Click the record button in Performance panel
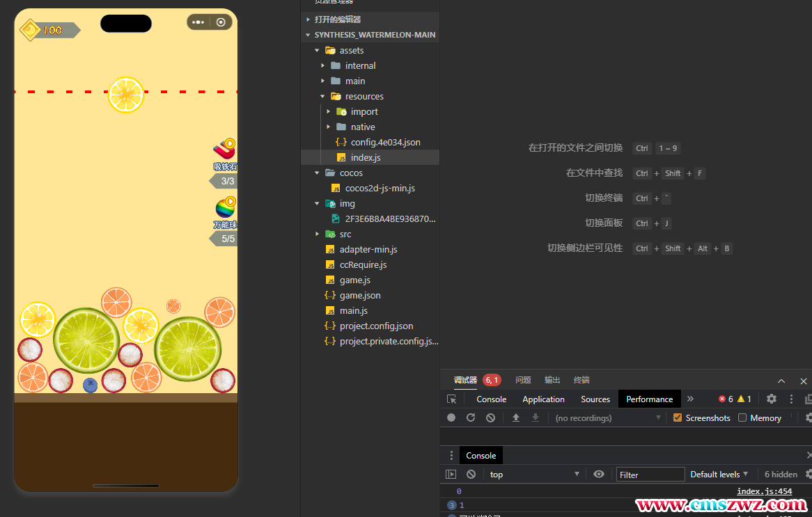 (451, 417)
